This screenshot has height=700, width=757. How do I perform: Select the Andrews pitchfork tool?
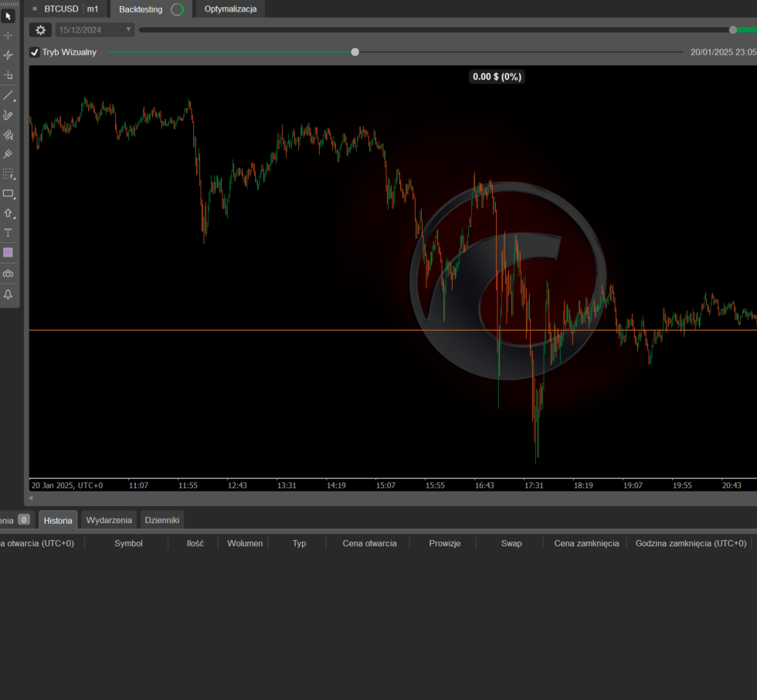pos(8,155)
